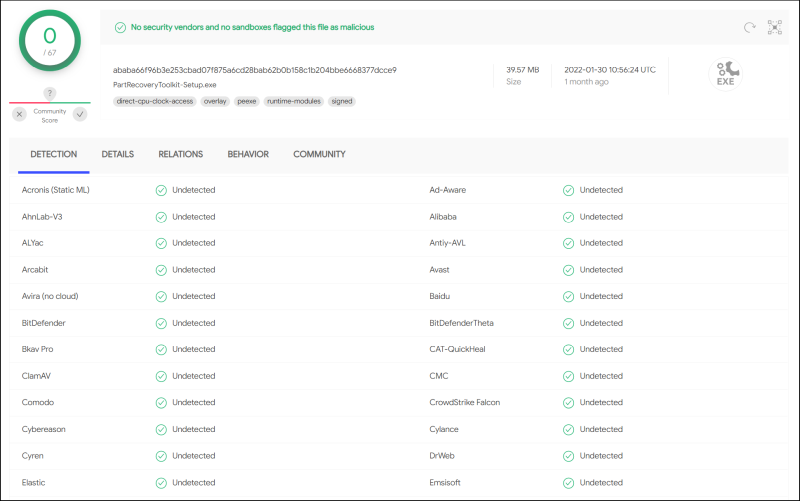Click the PartRecoveryToolkit-Setup.exe file name
The image size is (800, 501).
(x=165, y=85)
